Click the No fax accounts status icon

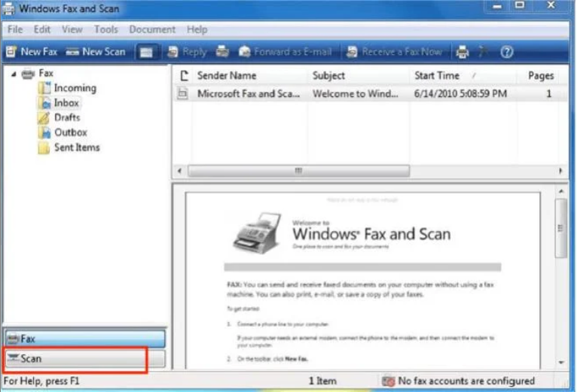coord(388,381)
